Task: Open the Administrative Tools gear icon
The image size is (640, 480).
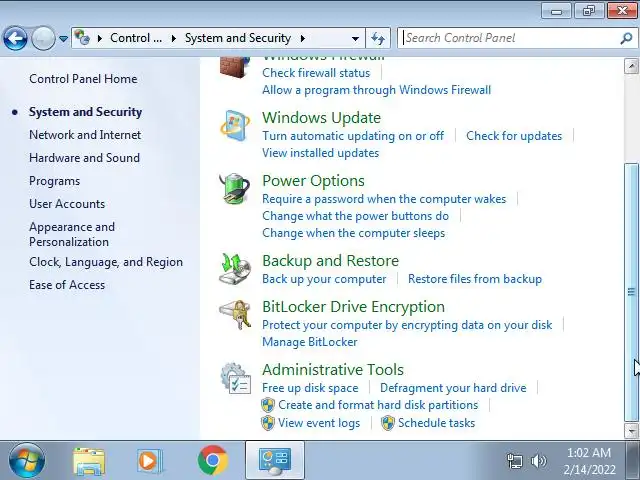Action: 236,378
